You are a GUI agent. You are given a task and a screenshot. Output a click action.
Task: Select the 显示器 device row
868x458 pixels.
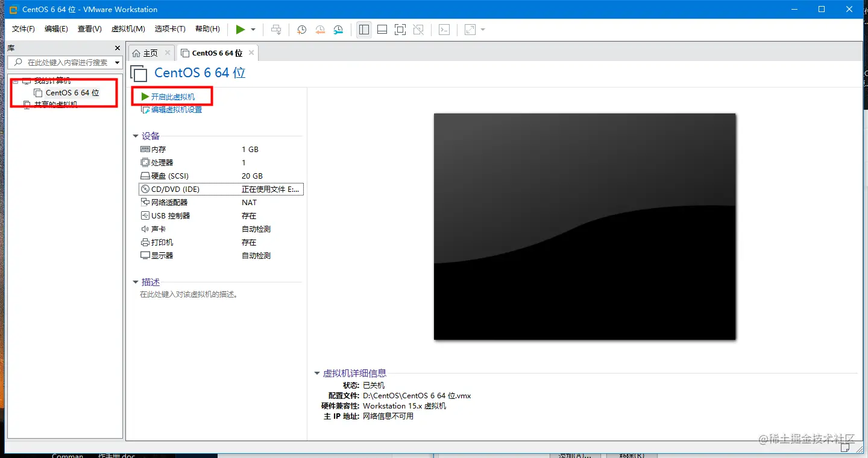coord(221,256)
